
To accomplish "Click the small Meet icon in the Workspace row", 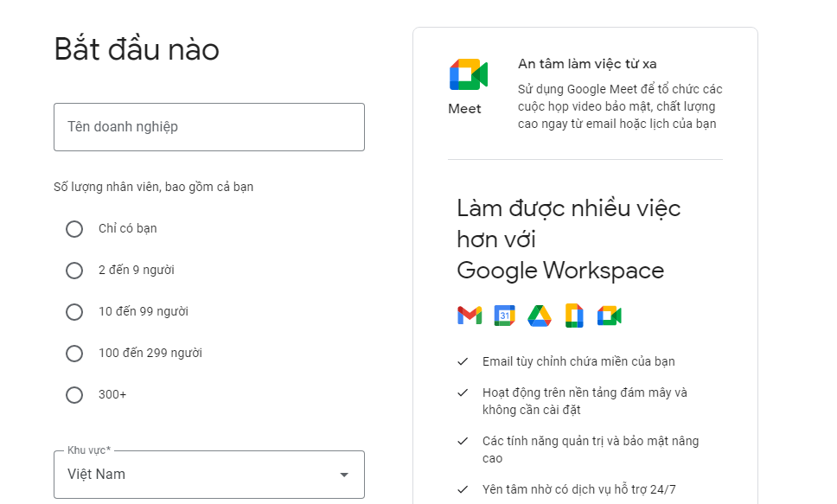I will (609, 316).
